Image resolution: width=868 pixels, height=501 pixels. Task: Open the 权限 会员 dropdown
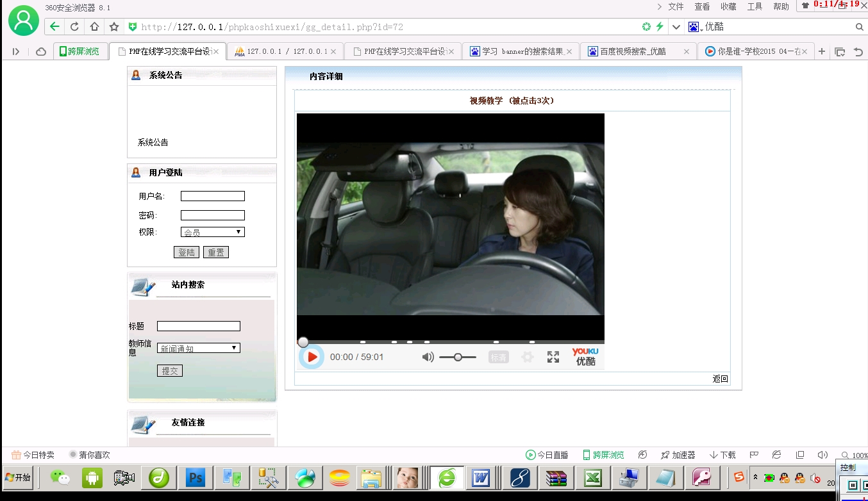pyautogui.click(x=213, y=232)
